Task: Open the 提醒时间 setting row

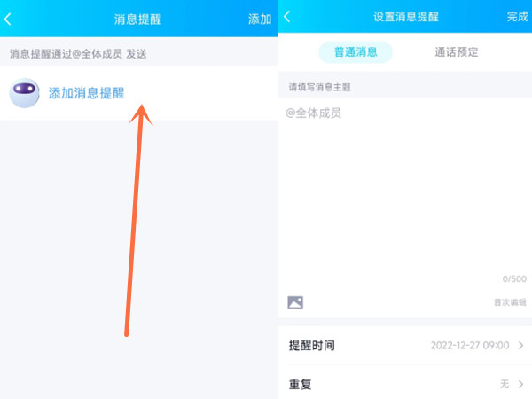Action: pos(312,345)
